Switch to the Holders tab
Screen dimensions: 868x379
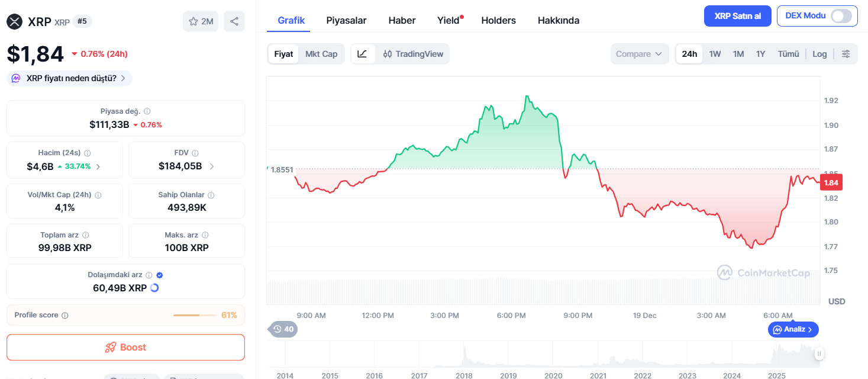pos(499,20)
